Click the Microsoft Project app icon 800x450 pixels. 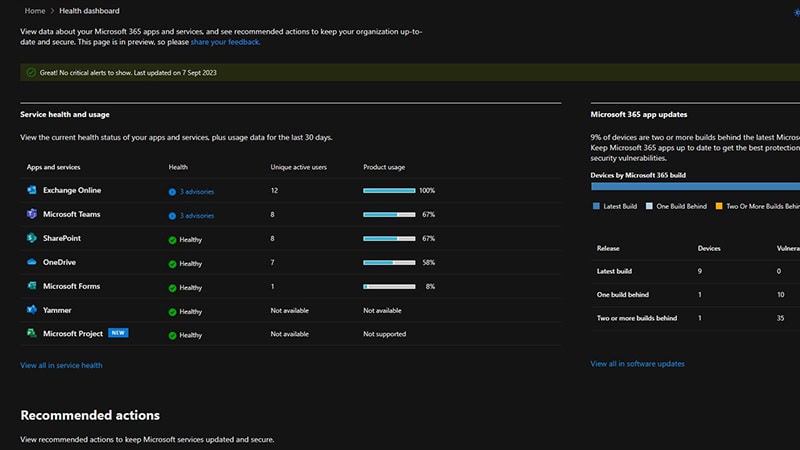pyautogui.click(x=32, y=334)
